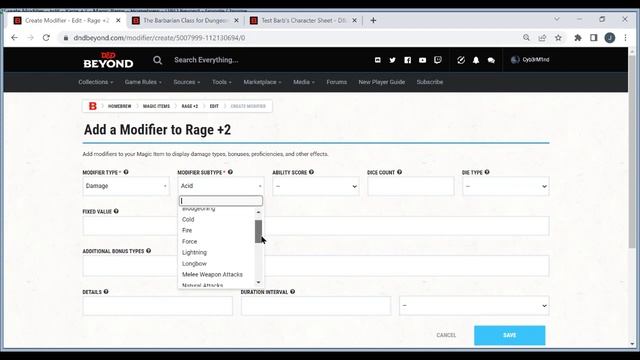Click the browser share page icon

542,38
